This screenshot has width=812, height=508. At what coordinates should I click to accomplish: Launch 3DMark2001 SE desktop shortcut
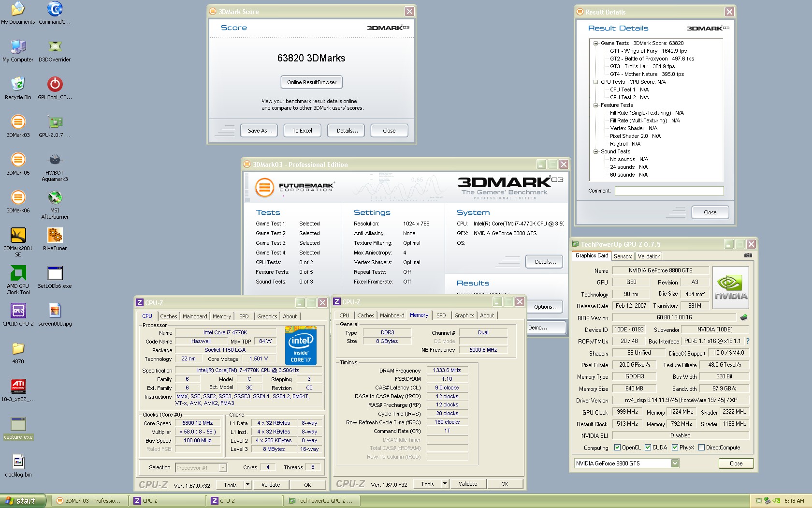click(18, 242)
